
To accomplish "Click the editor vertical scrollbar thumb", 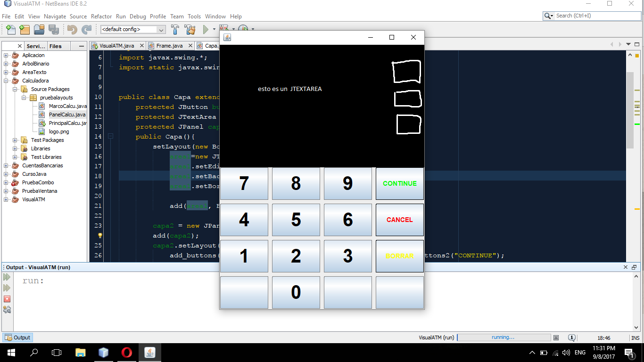I will [x=630, y=110].
